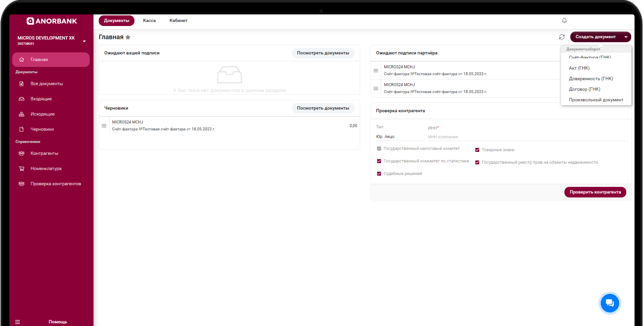Click the ANORBANK logo
This screenshot has width=644, height=326.
pyautogui.click(x=52, y=21)
